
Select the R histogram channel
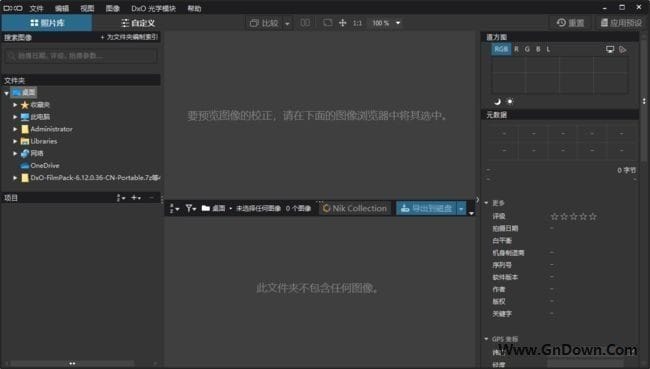pos(517,49)
